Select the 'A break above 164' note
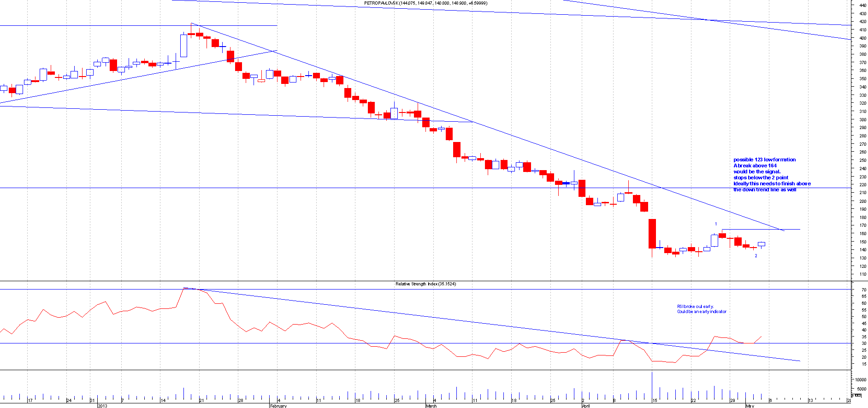868x408 pixels. coord(755,166)
